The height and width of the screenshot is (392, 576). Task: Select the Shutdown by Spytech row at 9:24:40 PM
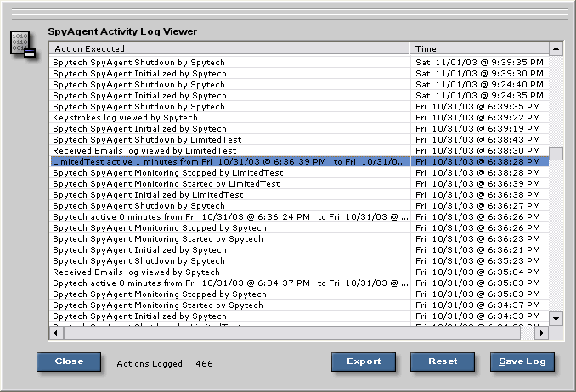coord(299,84)
